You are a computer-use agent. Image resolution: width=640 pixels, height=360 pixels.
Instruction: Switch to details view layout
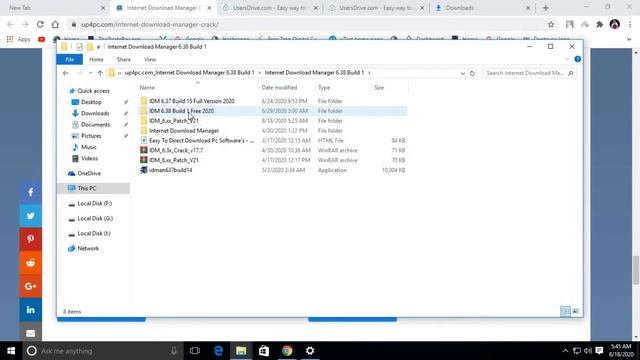click(565, 311)
